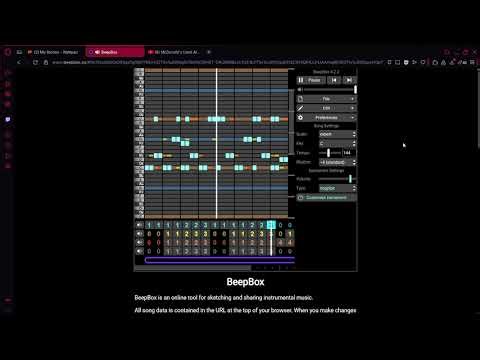Open the Edit menu dropdown
480x360 pixels.
click(x=326, y=108)
